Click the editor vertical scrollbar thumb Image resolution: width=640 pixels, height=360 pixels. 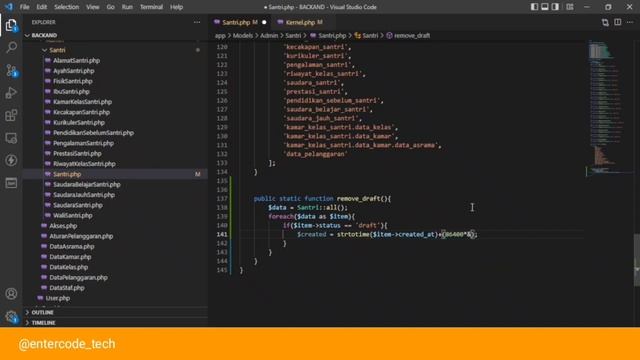[637, 260]
